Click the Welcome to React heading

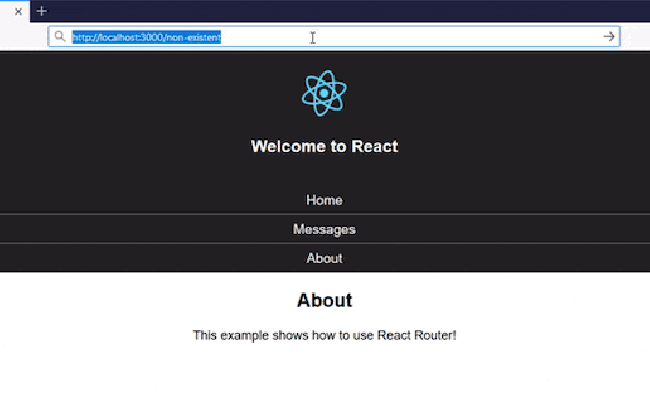(x=324, y=146)
